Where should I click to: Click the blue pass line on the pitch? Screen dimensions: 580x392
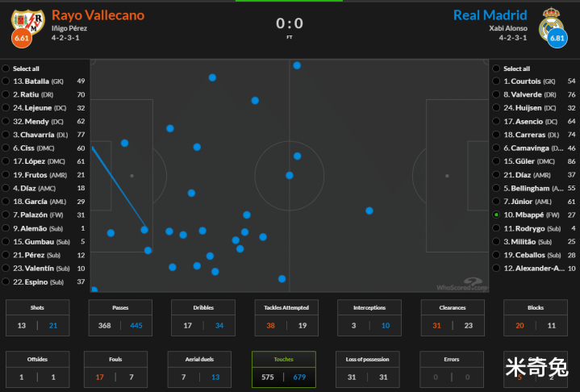coord(119,187)
